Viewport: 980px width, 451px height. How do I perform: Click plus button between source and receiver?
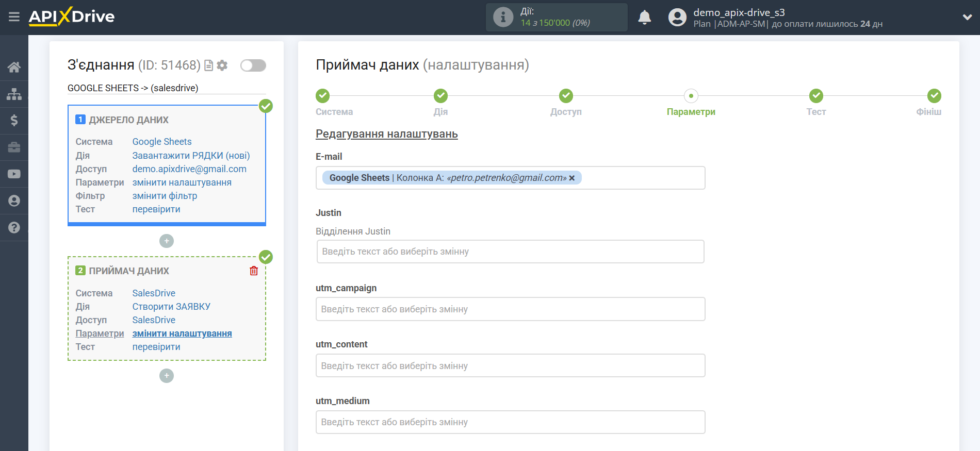click(x=167, y=241)
